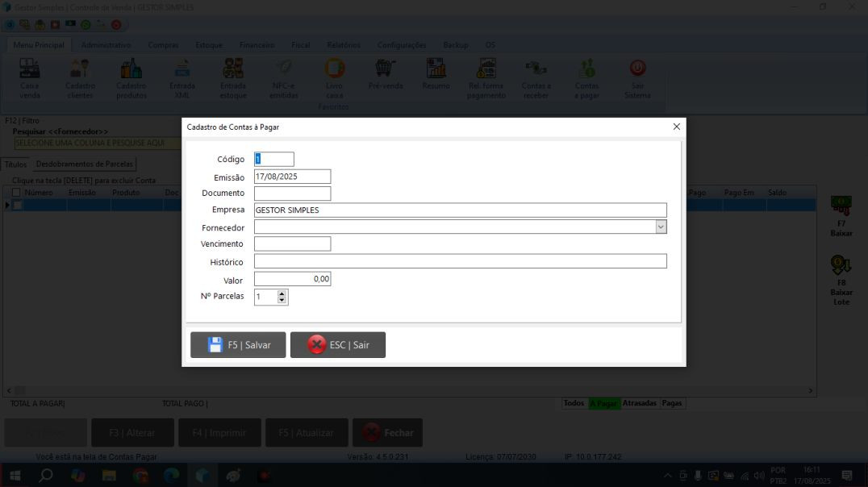Click the Sair Sistema power icon
Viewport: 868px width, 487px height.
(637, 70)
